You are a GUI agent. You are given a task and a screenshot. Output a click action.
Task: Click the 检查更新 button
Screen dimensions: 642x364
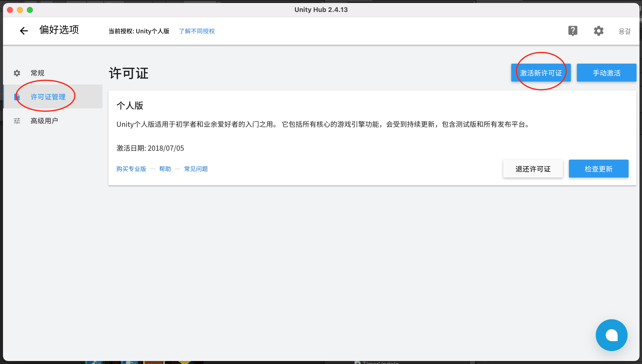pyautogui.click(x=598, y=169)
